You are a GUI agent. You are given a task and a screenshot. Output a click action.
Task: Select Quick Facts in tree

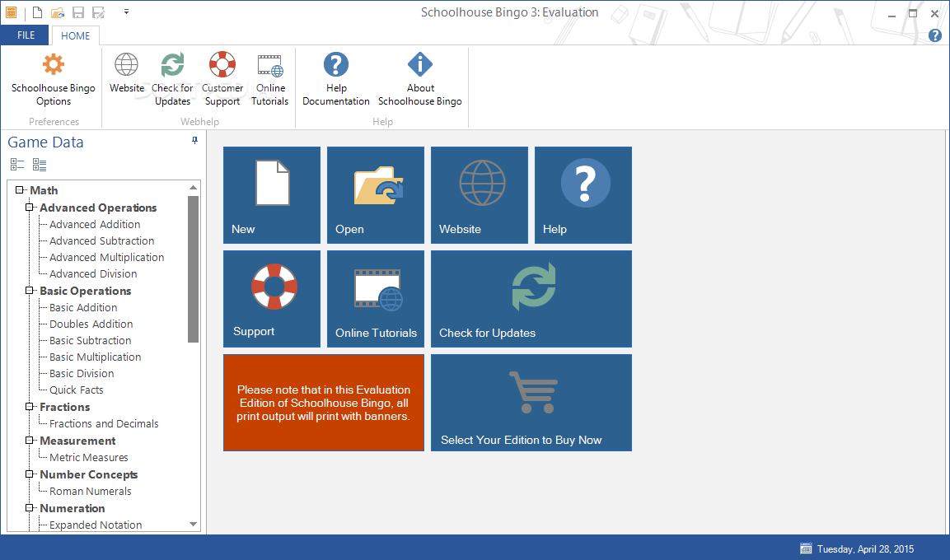[77, 390]
